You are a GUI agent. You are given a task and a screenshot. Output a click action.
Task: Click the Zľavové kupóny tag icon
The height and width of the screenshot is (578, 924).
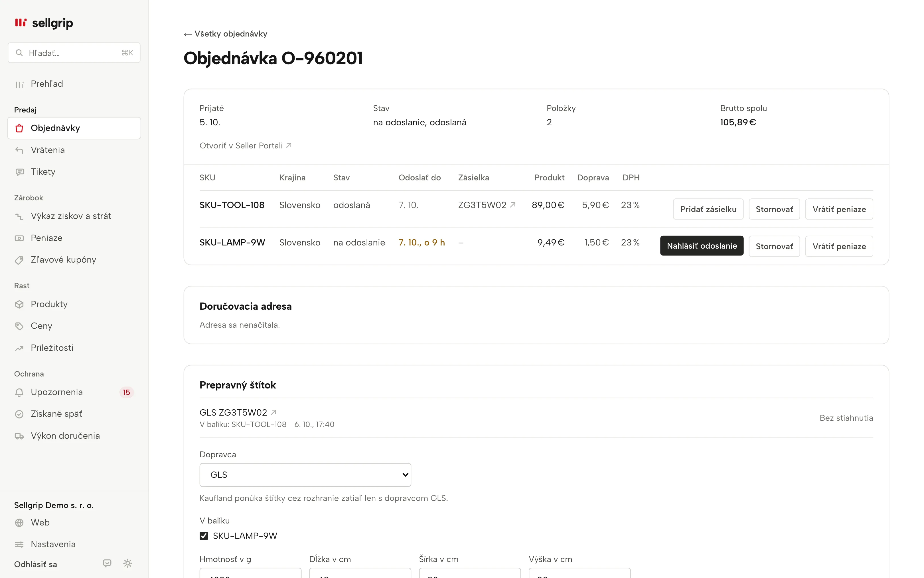[x=19, y=260]
